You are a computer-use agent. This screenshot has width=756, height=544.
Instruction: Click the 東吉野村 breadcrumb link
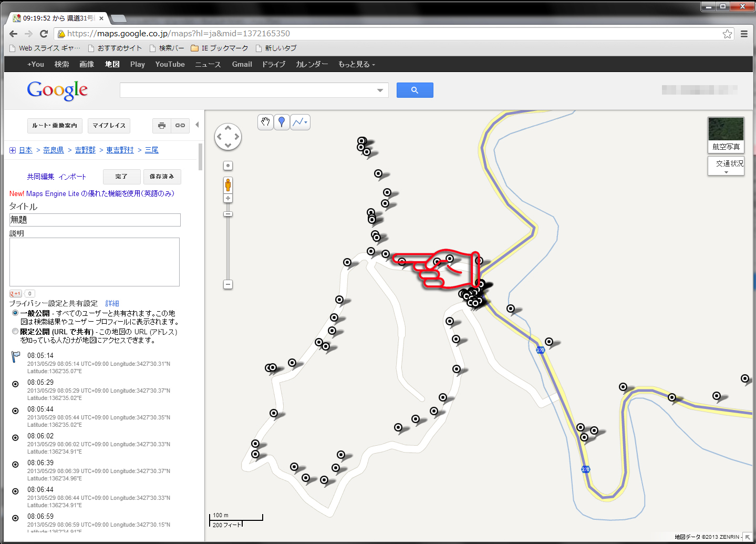tap(120, 150)
